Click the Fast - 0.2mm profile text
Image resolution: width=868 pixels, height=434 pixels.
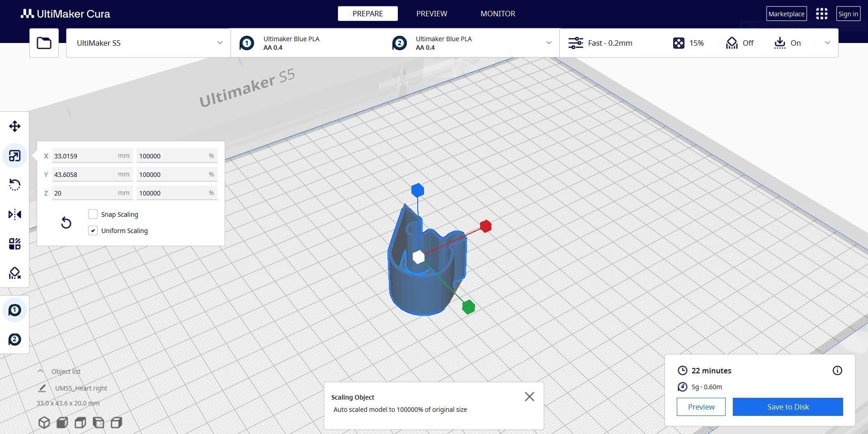tap(610, 43)
